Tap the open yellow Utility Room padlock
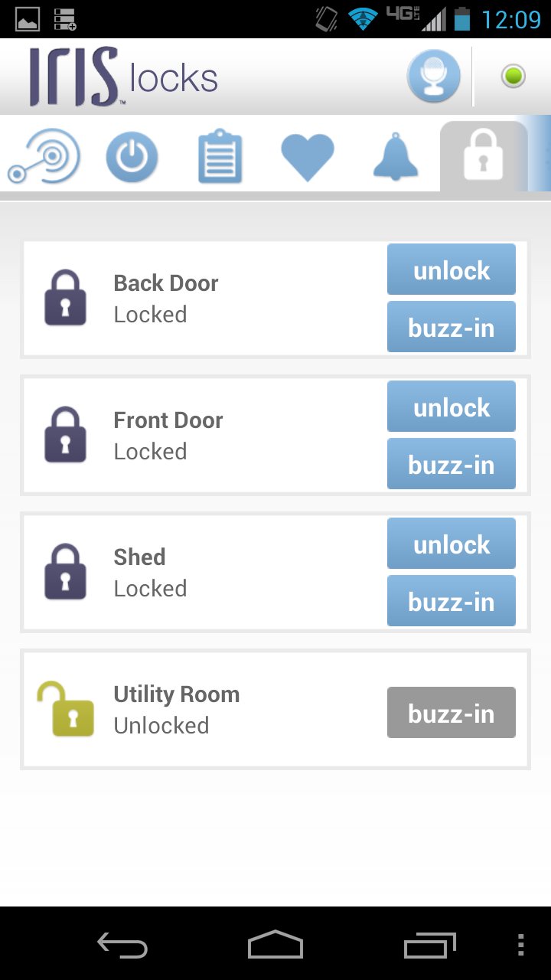Image resolution: width=551 pixels, height=980 pixels. point(66,709)
